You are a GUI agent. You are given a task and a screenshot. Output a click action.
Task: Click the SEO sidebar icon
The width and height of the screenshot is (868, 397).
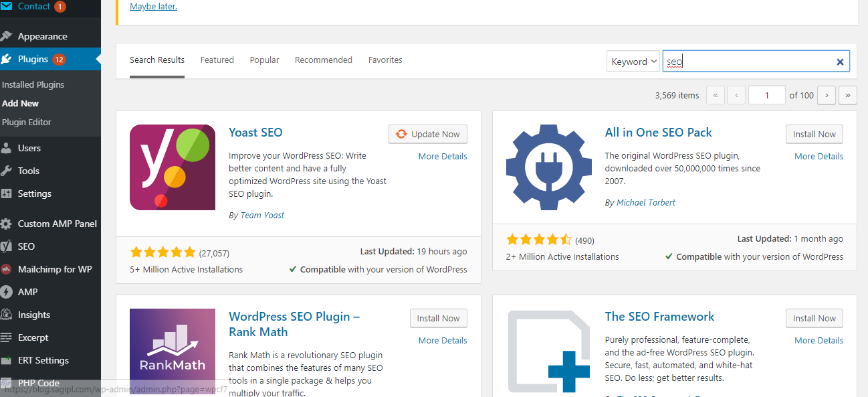[x=9, y=246]
